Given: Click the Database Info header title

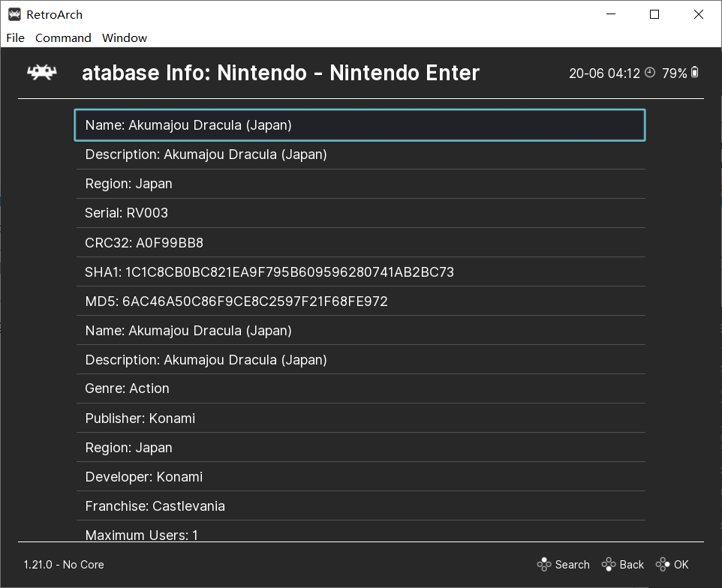Looking at the screenshot, I should pos(281,73).
